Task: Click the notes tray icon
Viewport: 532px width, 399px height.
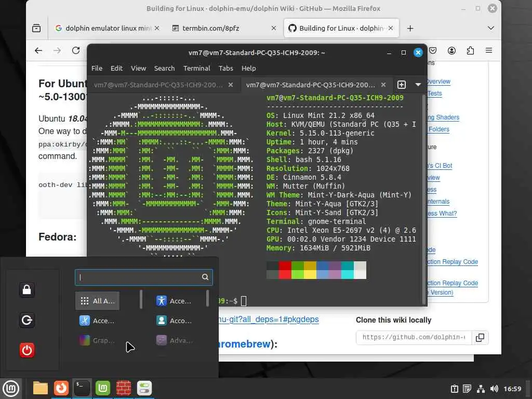Action: pyautogui.click(x=467, y=389)
